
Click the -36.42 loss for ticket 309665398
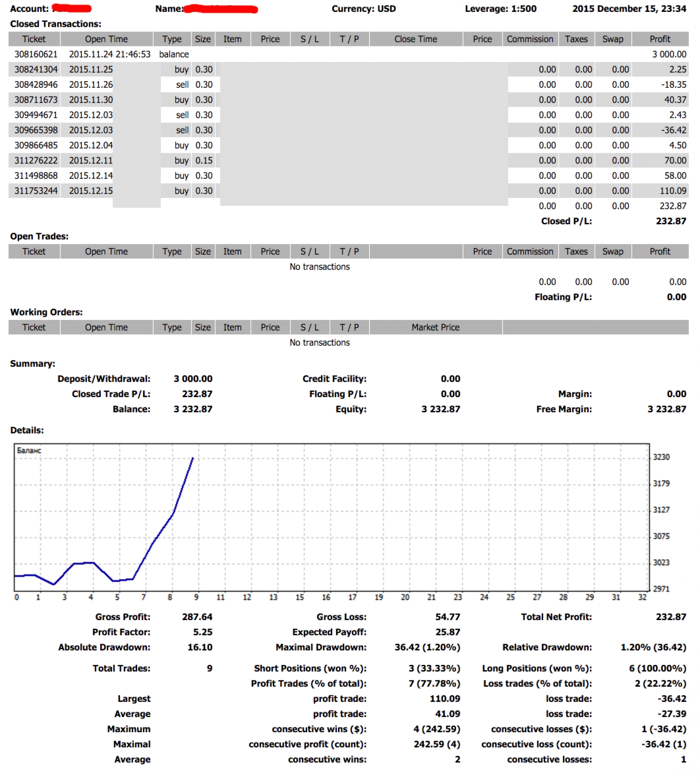pyautogui.click(x=673, y=130)
